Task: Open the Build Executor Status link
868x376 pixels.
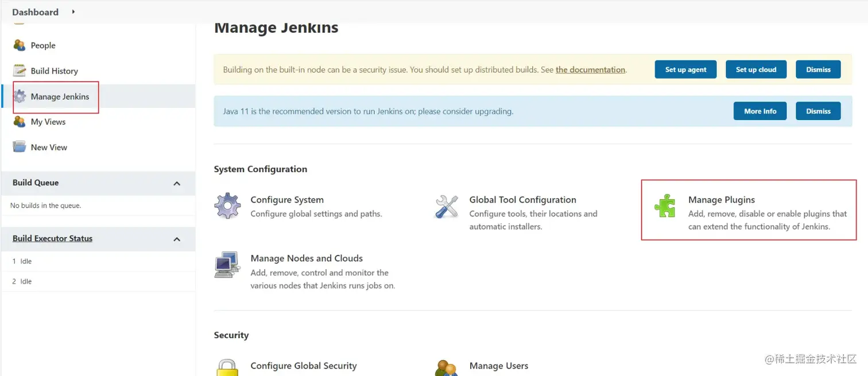Action: click(x=52, y=238)
